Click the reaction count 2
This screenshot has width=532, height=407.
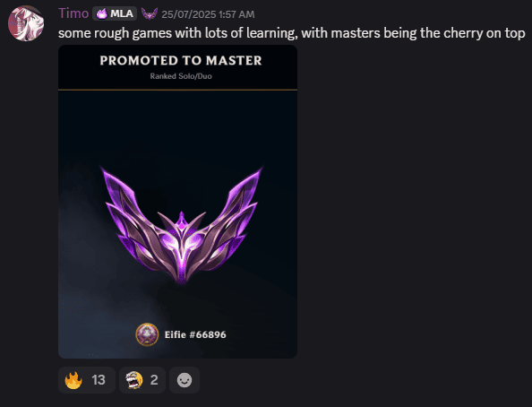pos(154,380)
